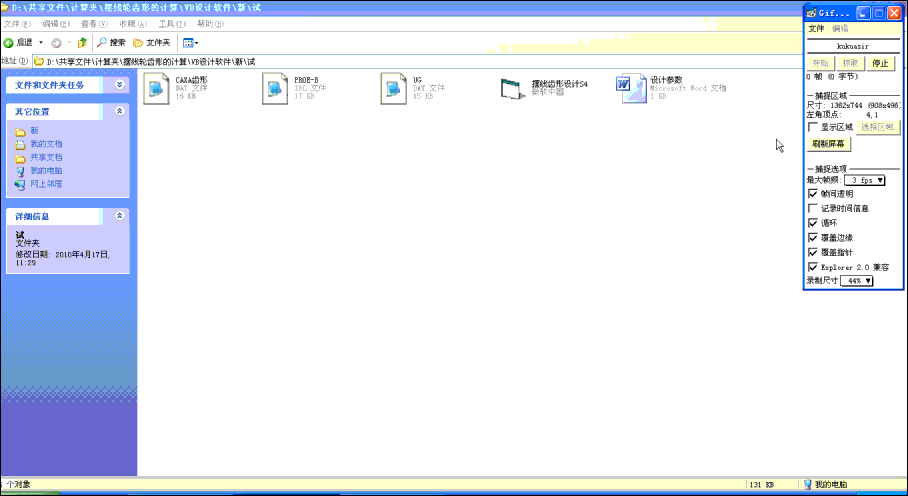Open the Explorer 编辑 menu
The width and height of the screenshot is (908, 496).
(x=56, y=24)
